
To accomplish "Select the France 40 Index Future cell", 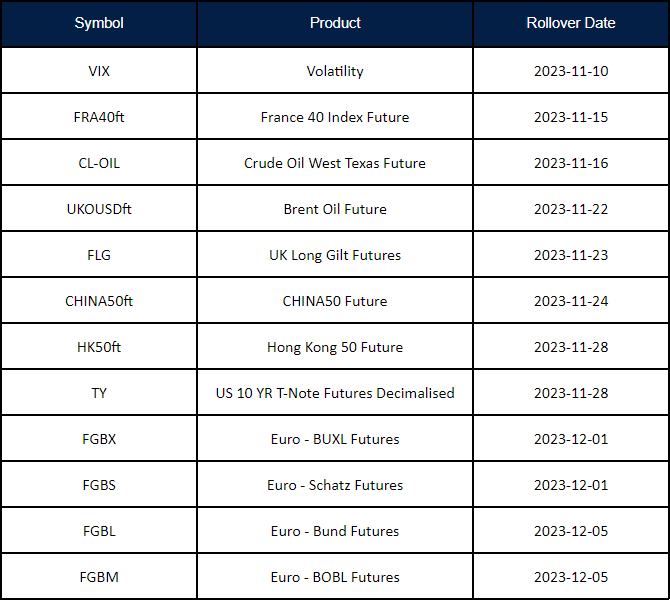I will [335, 117].
